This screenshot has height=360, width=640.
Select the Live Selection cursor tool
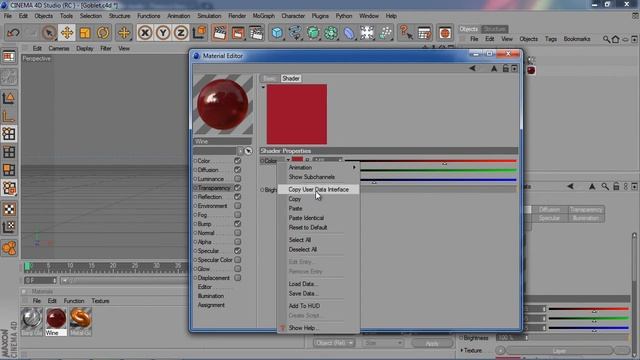click(49, 33)
